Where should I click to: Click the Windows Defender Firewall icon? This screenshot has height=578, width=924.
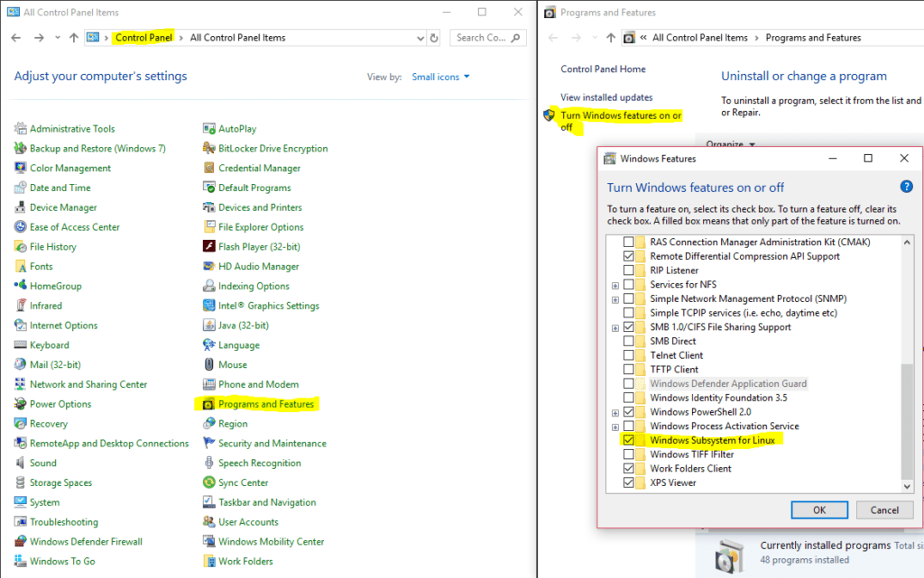pyautogui.click(x=21, y=541)
